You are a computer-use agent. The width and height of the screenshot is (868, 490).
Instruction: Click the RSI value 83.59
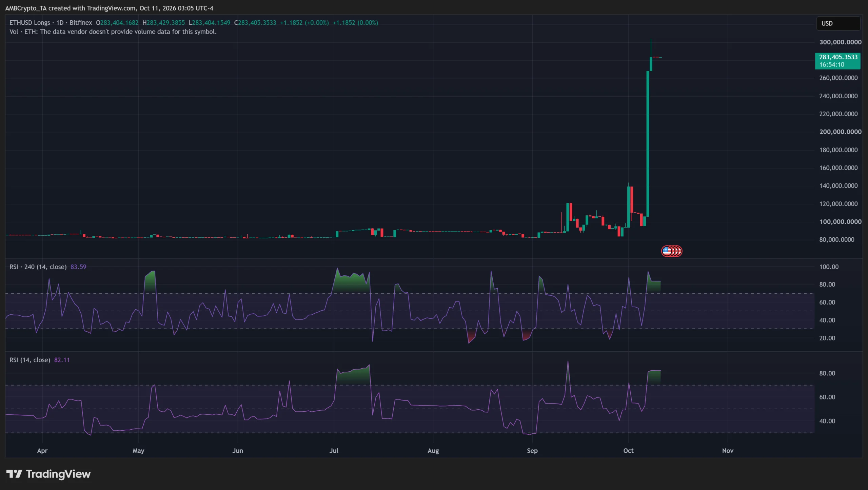(x=78, y=267)
